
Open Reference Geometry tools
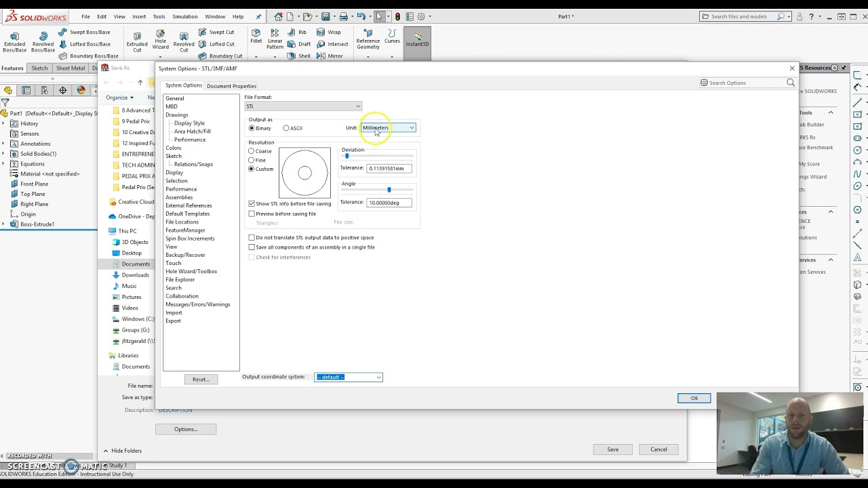(x=368, y=39)
